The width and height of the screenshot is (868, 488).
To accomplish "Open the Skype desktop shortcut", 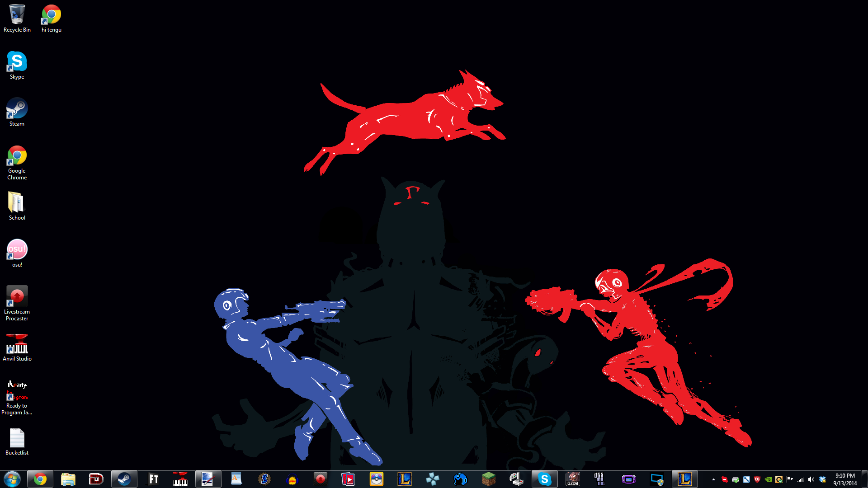I will [x=17, y=62].
